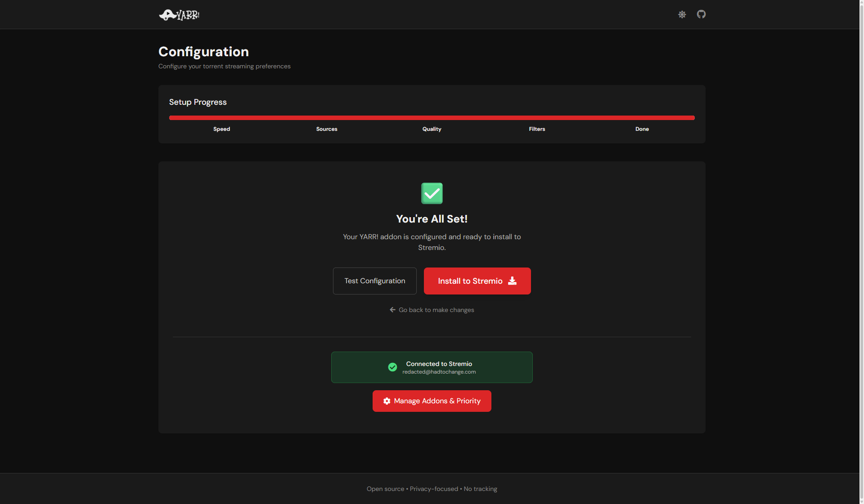
Task: Open the Filters setup step
Action: [x=537, y=129]
